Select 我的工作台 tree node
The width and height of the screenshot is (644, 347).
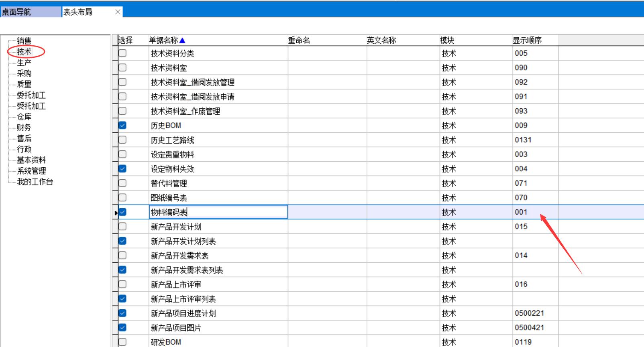pyautogui.click(x=35, y=182)
